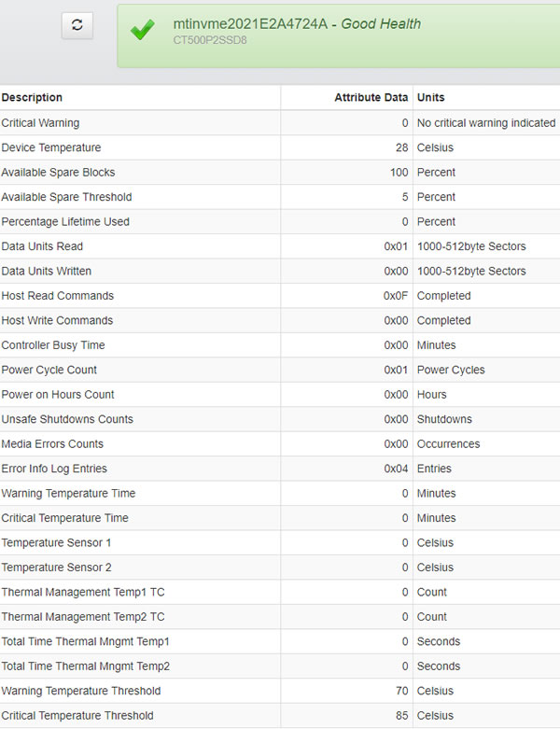Click the Description column header
Screen dimensions: 560x729
click(x=32, y=97)
